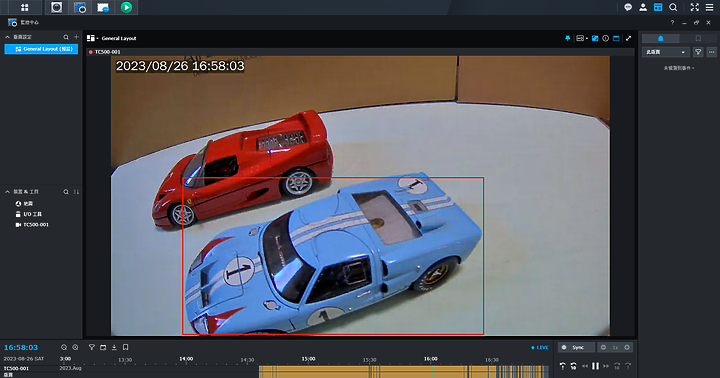Screen dimensions: 720x378
Task: Add a bookmark on the timeline
Action: tap(125, 348)
